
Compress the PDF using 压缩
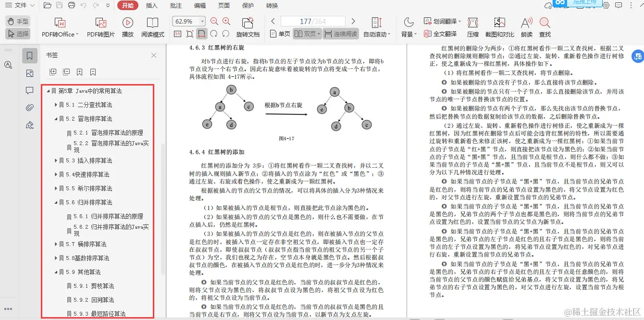tap(473, 26)
